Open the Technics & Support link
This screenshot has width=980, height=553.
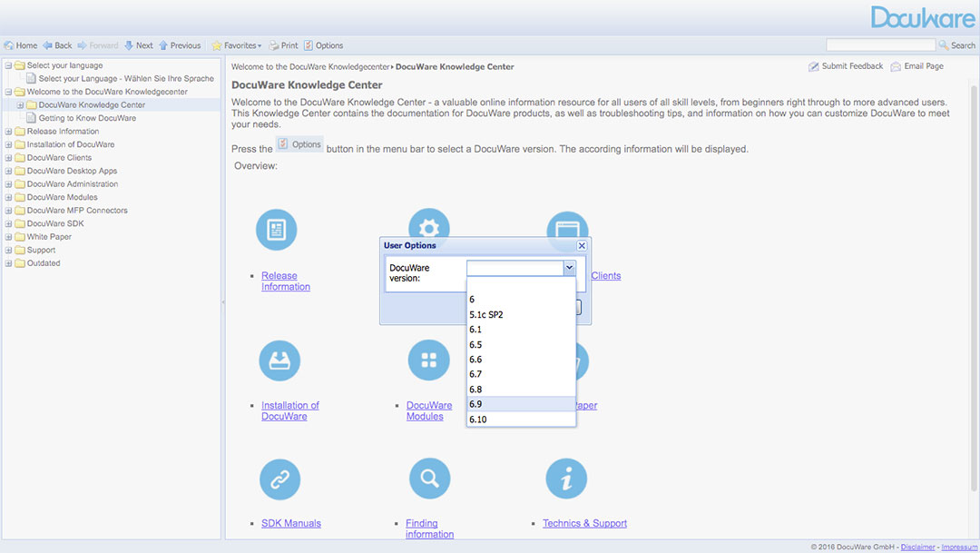[x=584, y=523]
